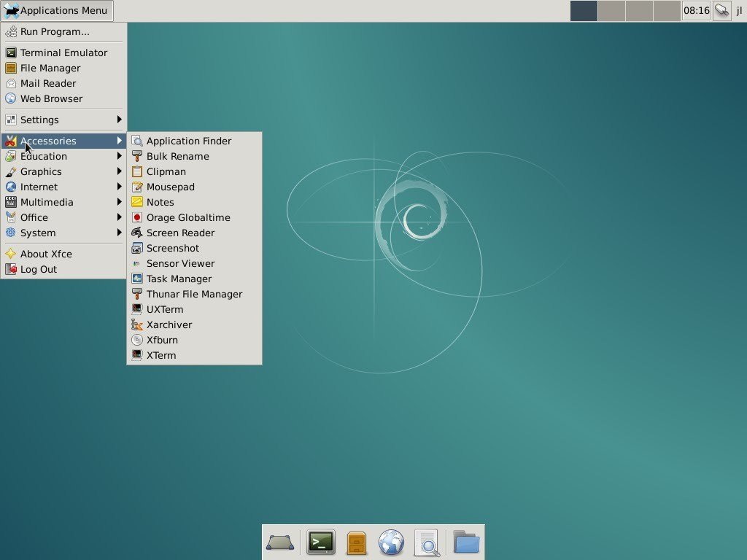Switch to the third workspace
747x560 pixels.
(639, 10)
